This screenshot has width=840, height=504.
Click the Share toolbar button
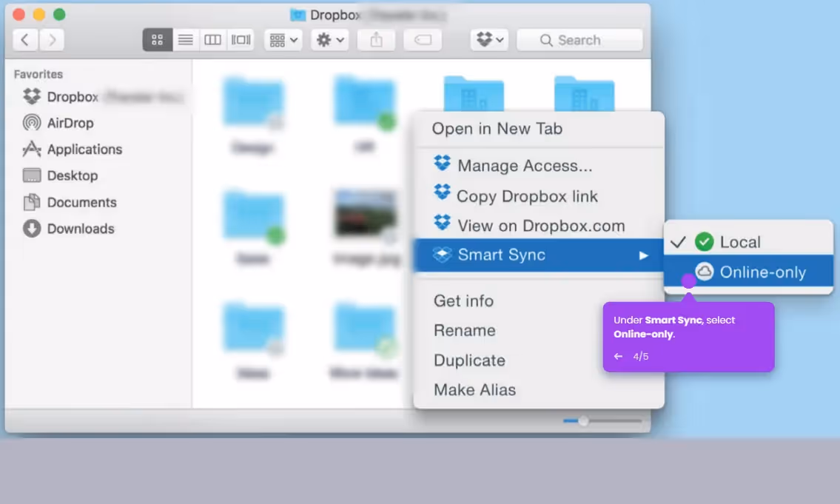tap(376, 40)
